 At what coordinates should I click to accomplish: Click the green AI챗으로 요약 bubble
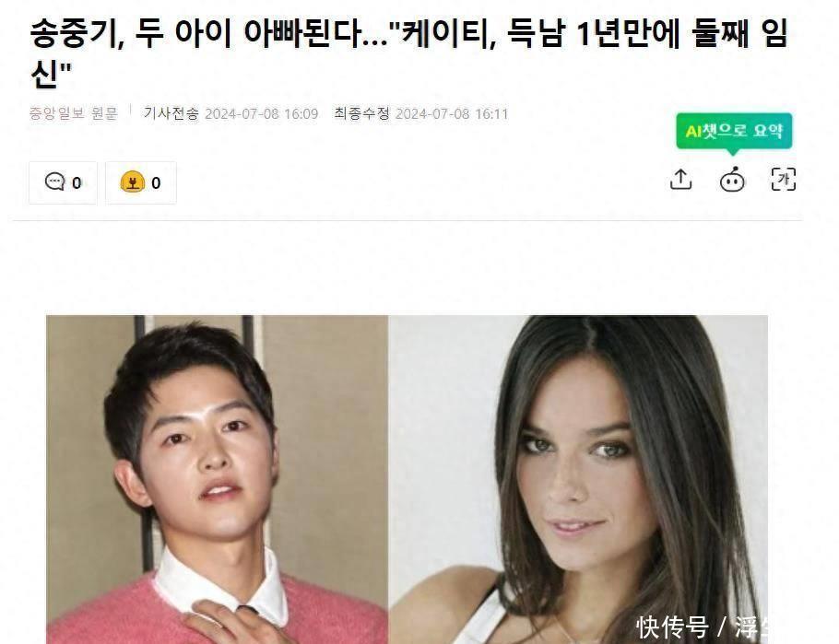[x=734, y=132]
